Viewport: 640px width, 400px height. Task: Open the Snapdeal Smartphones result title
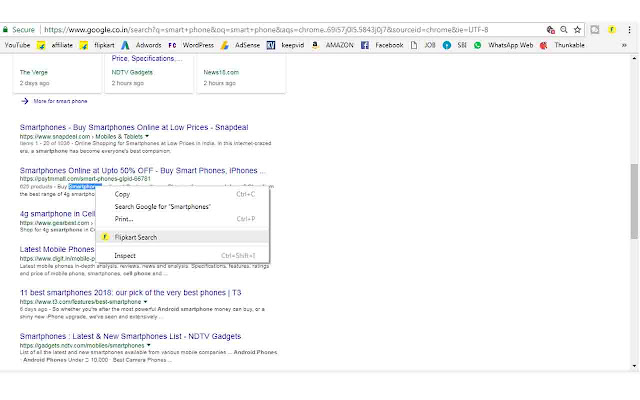tap(134, 127)
